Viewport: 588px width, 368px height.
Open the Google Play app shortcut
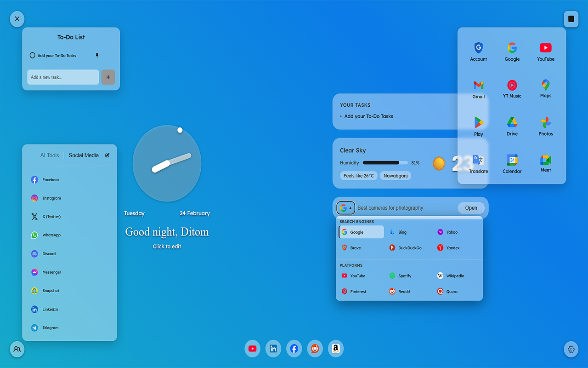(x=478, y=126)
